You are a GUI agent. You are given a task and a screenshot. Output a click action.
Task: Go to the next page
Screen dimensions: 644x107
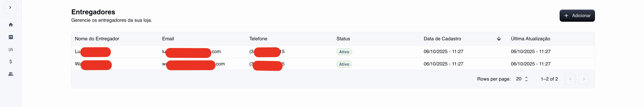pos(583,79)
